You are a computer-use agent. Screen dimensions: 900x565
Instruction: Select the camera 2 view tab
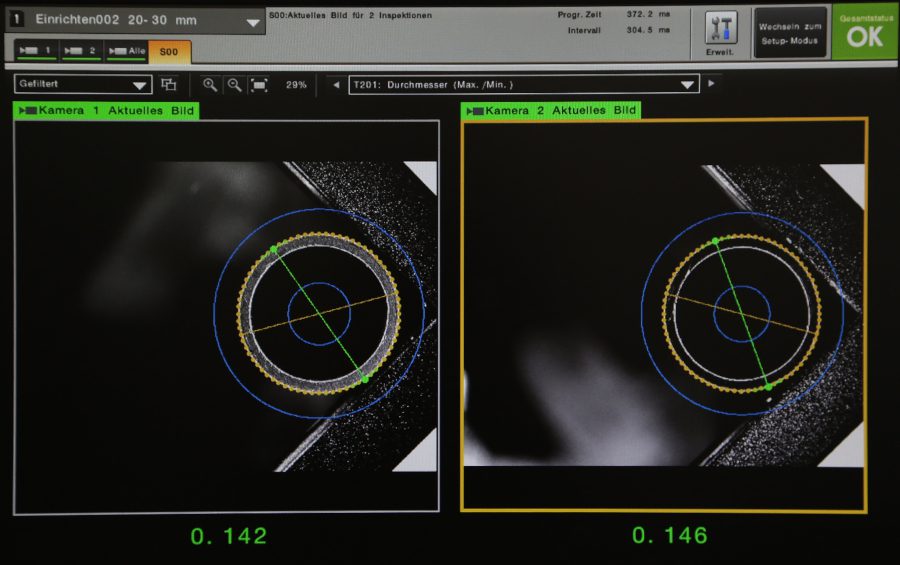[81, 51]
